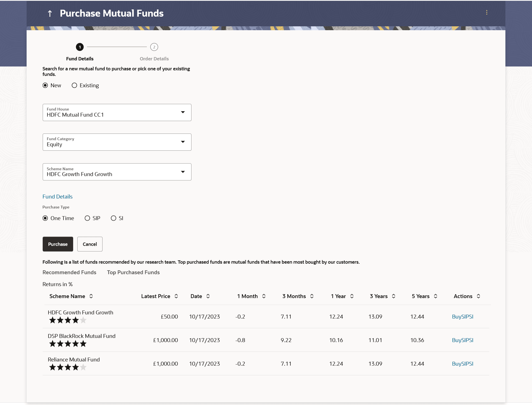Switch to Top Purchased Funds tab

click(x=133, y=272)
